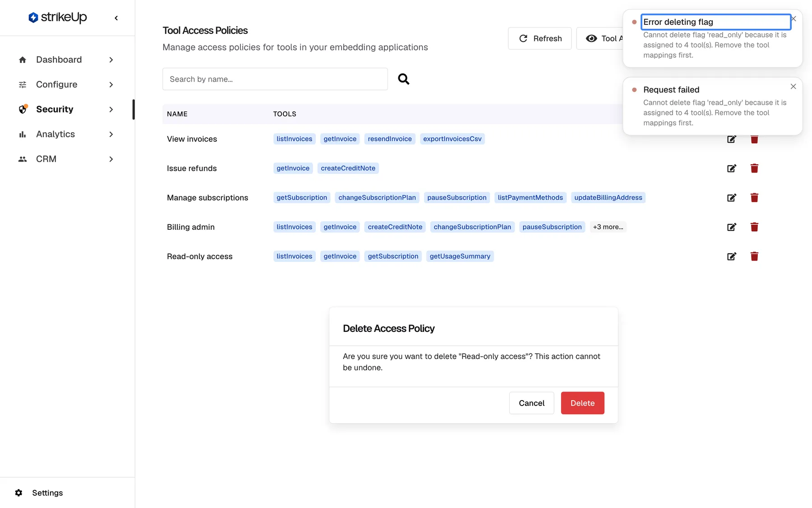Screen dimensions: 812x508
Task: Click the search magnifier icon
Action: (404, 79)
